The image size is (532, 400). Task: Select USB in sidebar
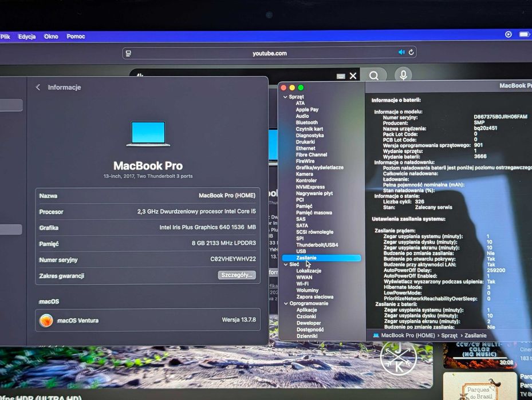click(301, 251)
